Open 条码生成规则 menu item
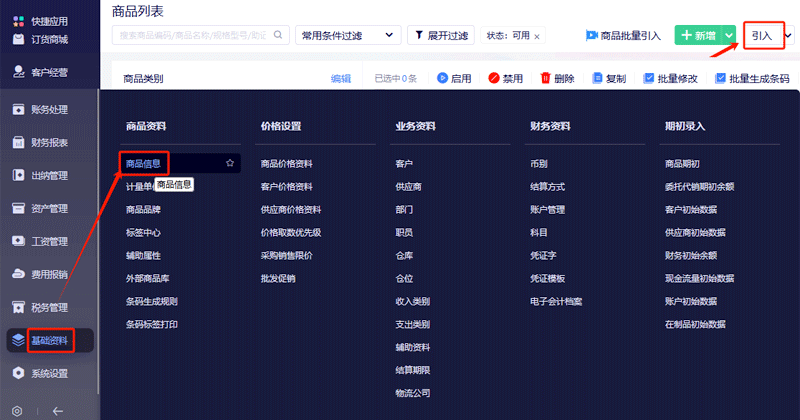Viewport: 800px width, 420px height. pyautogui.click(x=152, y=301)
